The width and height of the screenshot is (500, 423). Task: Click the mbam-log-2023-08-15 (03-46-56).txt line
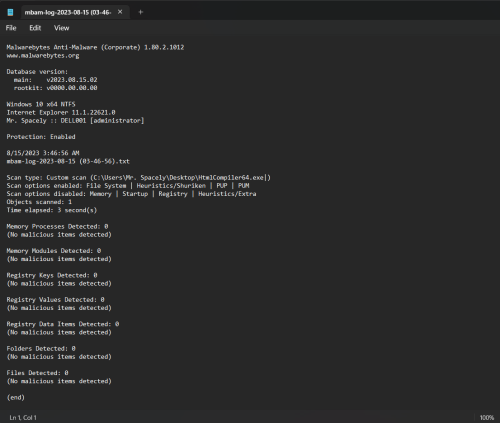tap(68, 161)
